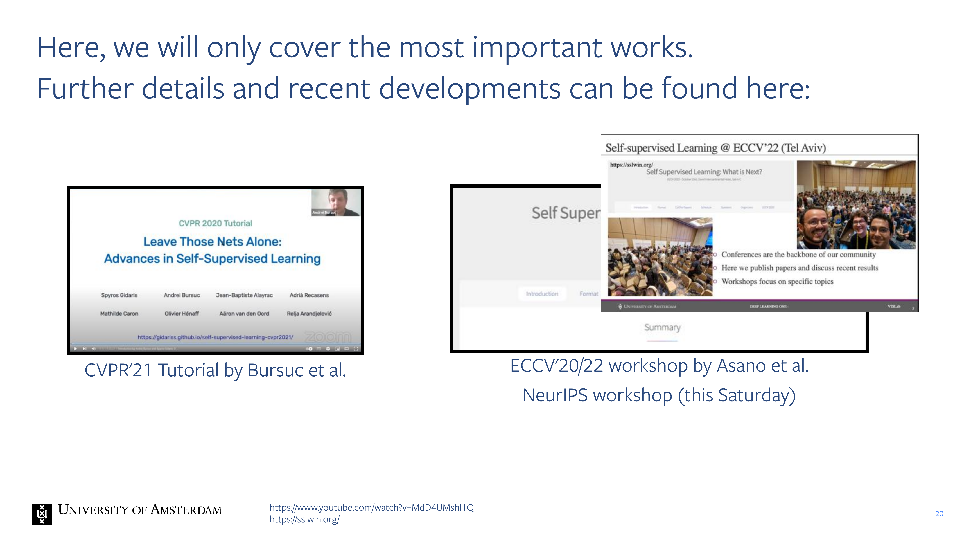Screen dimensions: 980x551
Task: Click the conference hall audience photo
Action: pyautogui.click(x=660, y=257)
